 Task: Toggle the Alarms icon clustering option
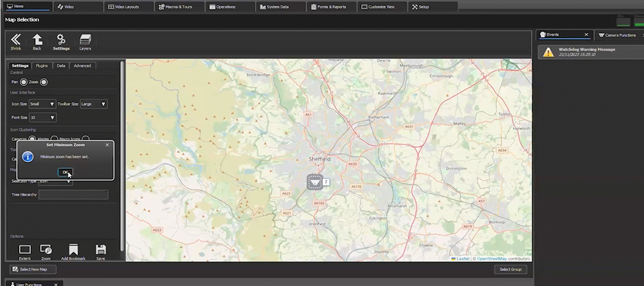54,140
